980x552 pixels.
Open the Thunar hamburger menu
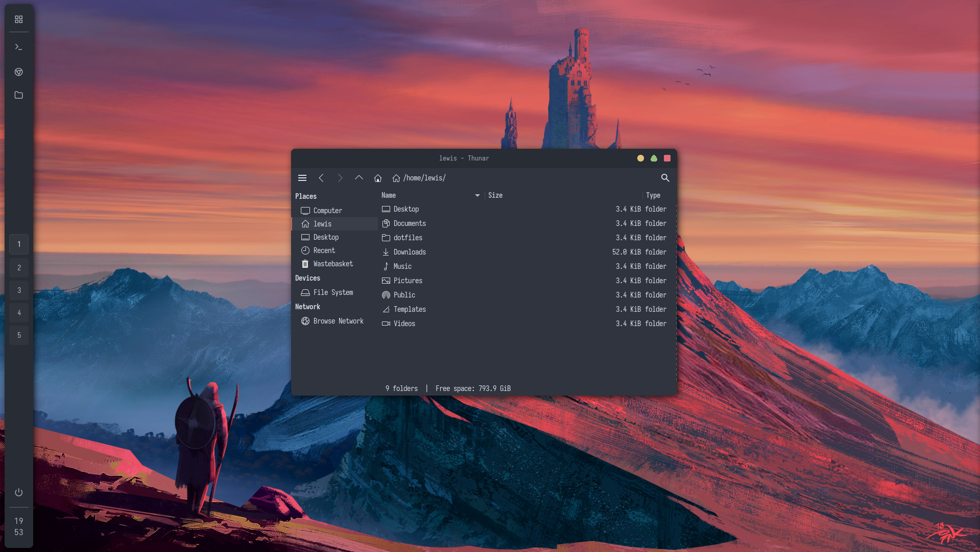click(x=302, y=178)
